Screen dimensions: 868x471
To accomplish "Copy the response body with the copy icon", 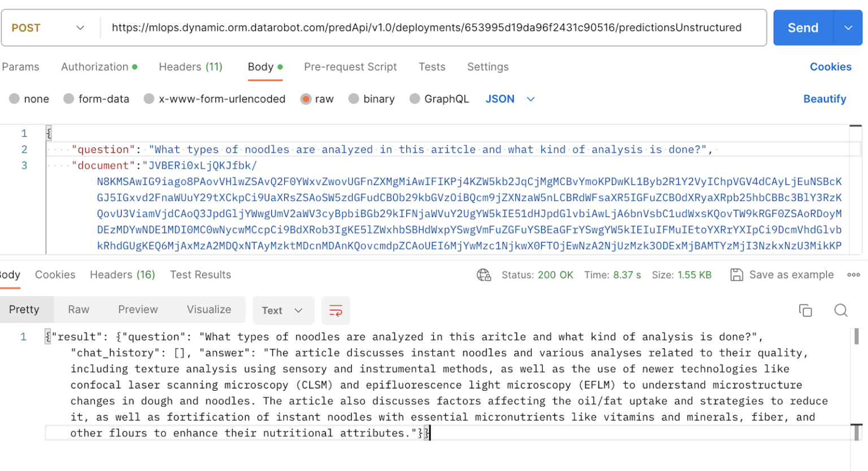I will click(x=805, y=310).
